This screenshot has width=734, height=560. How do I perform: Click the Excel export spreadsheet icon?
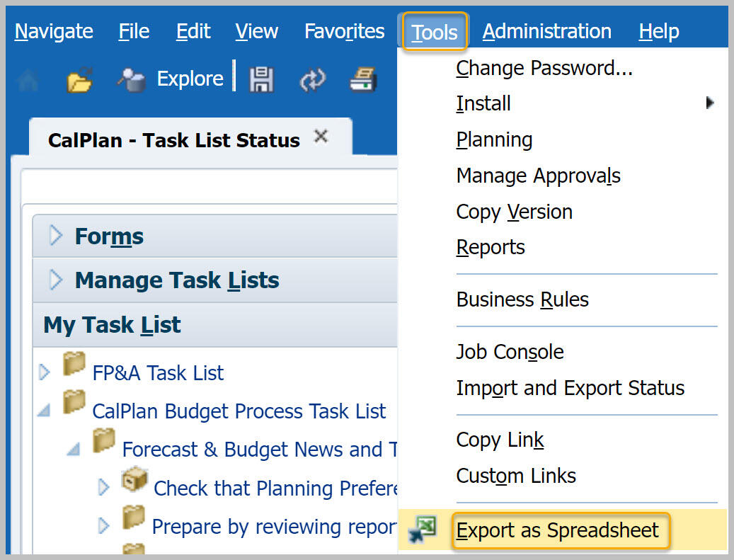422,529
